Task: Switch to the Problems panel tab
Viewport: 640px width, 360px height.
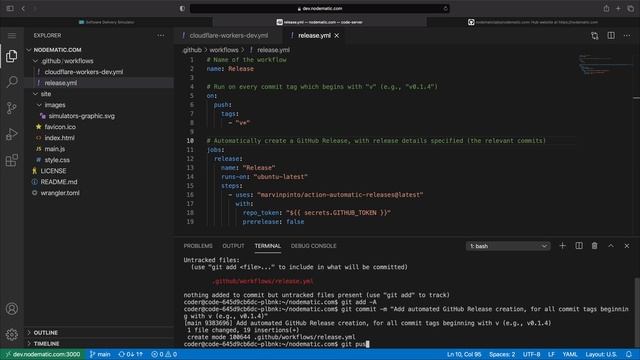Action: tap(198, 246)
